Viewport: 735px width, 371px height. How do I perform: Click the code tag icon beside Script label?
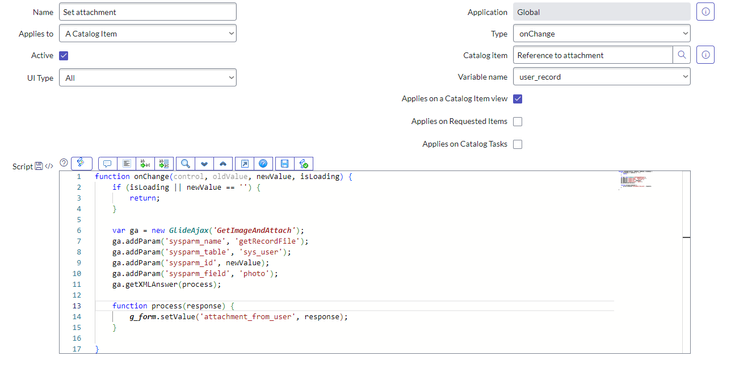(49, 166)
